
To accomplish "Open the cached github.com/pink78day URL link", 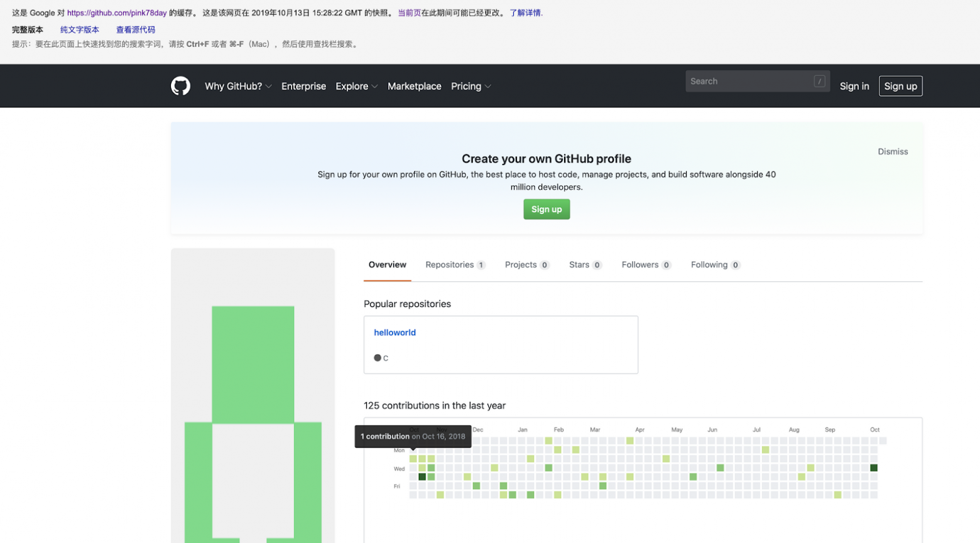I will [x=117, y=13].
